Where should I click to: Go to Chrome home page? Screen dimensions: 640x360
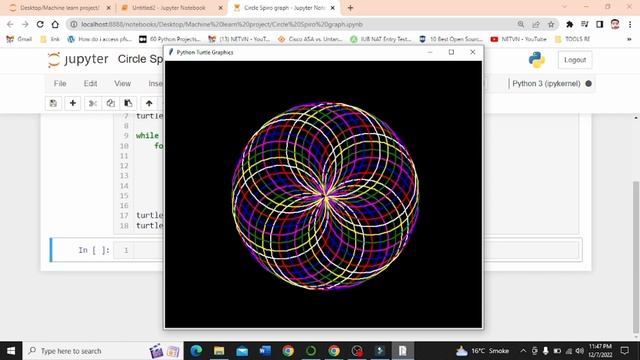point(55,24)
